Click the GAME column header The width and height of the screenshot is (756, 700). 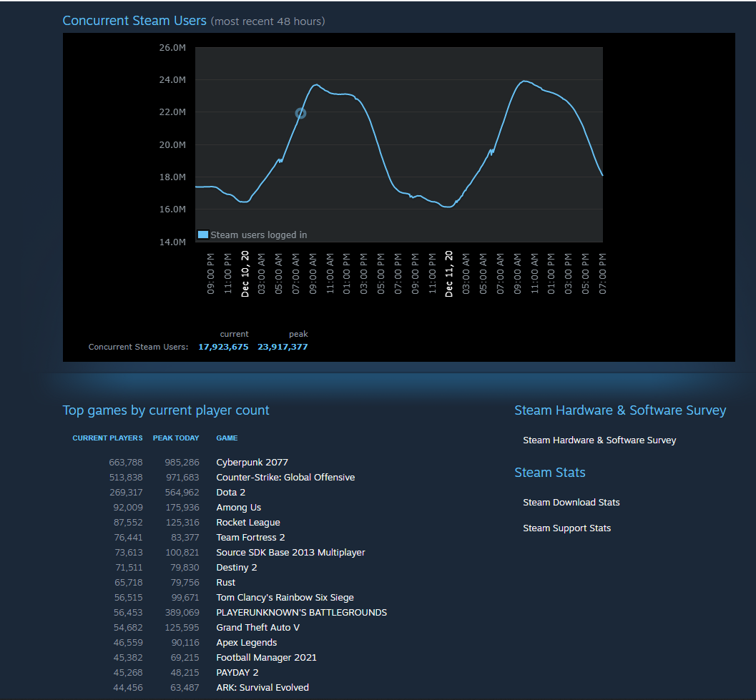click(227, 438)
